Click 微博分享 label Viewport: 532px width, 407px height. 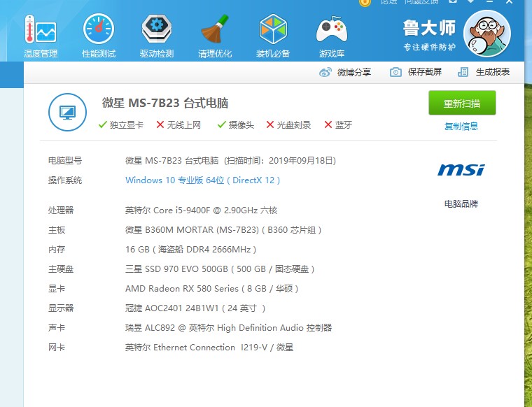(354, 72)
